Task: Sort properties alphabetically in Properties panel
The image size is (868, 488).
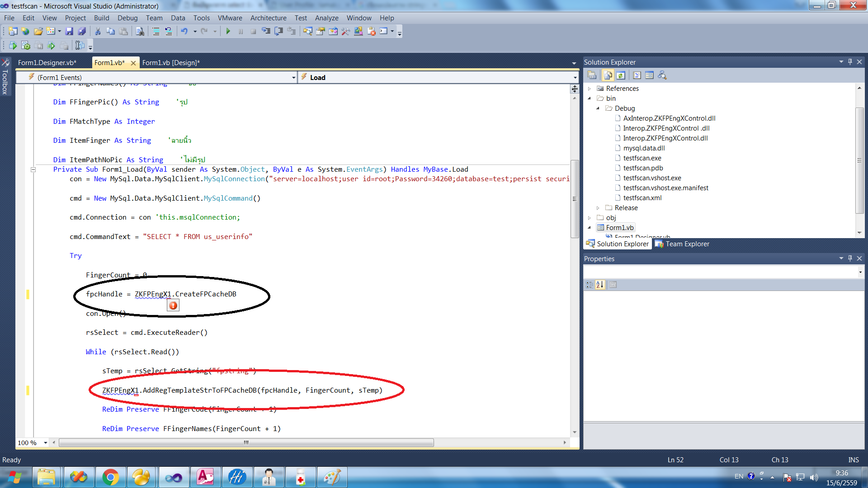Action: (x=600, y=285)
